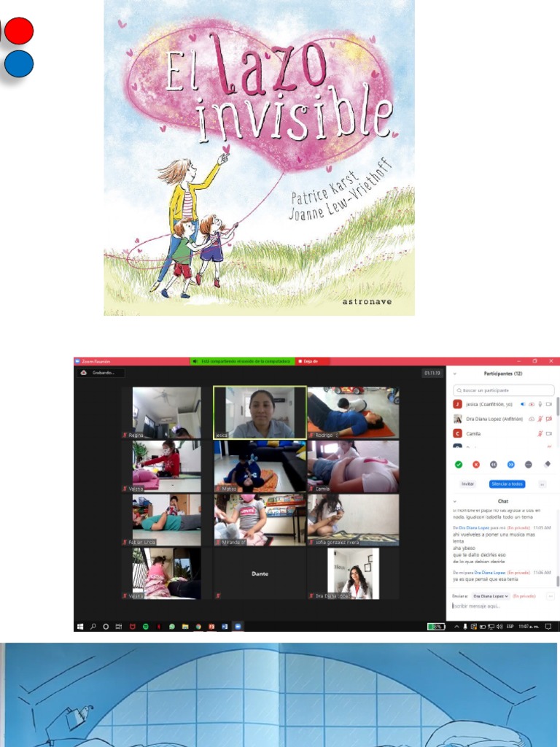Select the go slower reaction icon
This screenshot has width=560, height=747.
pyautogui.click(x=494, y=465)
